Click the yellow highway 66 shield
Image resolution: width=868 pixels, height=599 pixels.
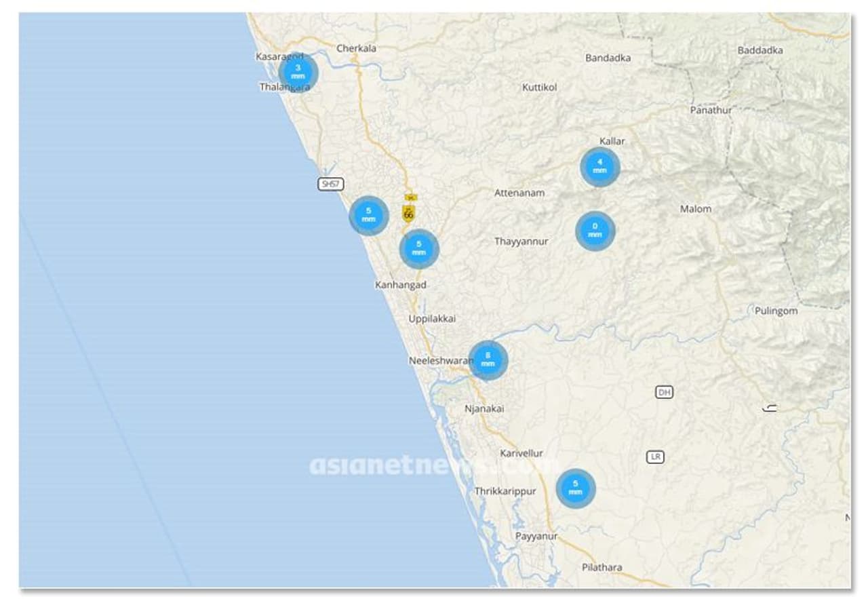(408, 213)
